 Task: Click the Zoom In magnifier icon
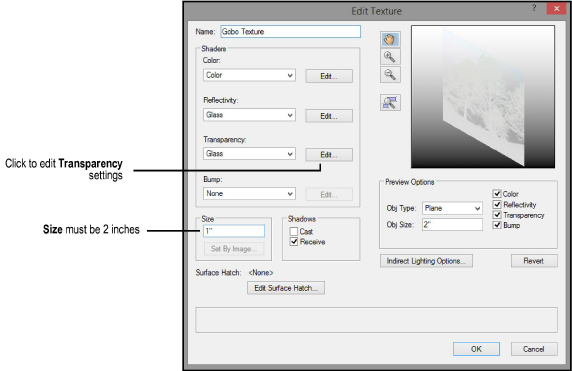coord(390,57)
